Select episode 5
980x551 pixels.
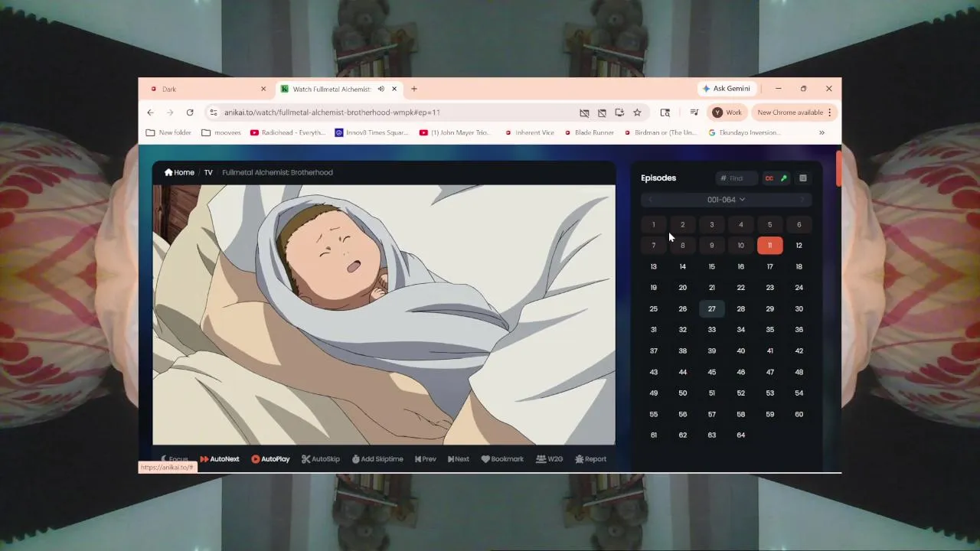tap(770, 224)
